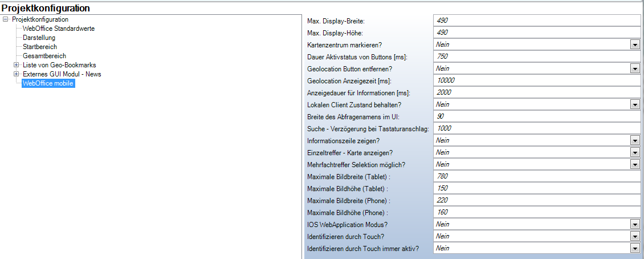Select WebOffice Standardwerte in the tree
The width and height of the screenshot is (644, 259).
pyautogui.click(x=58, y=29)
